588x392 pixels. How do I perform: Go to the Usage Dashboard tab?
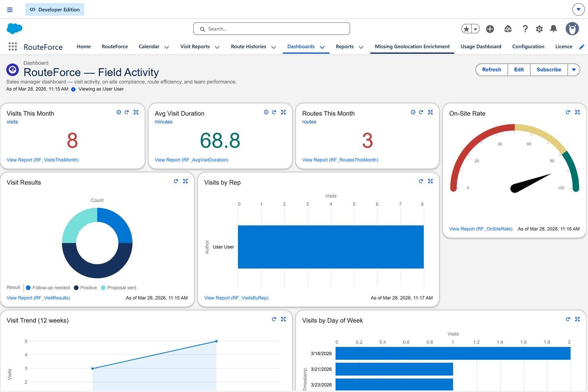click(x=481, y=47)
